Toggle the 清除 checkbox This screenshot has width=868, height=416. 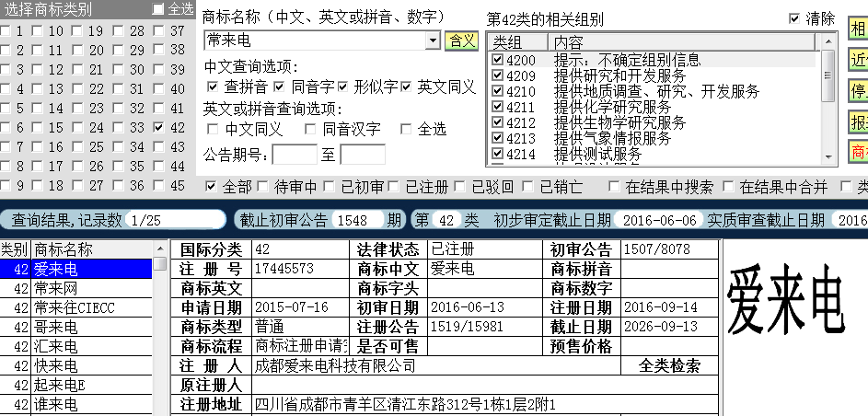click(x=794, y=18)
